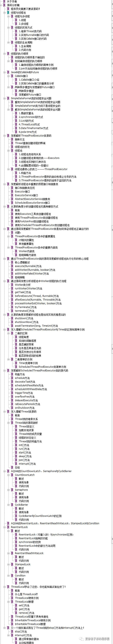
Task: Select bookmark 什么是ThreadLocal?
Action: tap(26, 594)
